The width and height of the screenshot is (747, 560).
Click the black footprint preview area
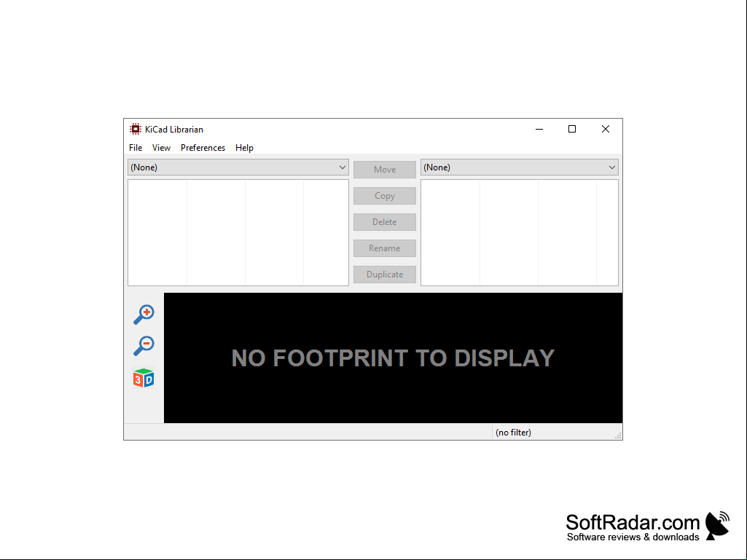pyautogui.click(x=393, y=358)
